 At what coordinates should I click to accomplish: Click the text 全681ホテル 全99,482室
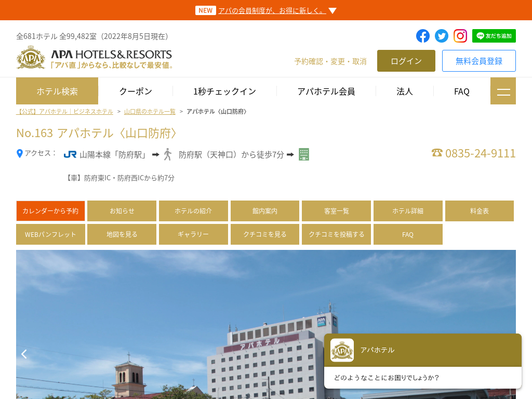56,36
